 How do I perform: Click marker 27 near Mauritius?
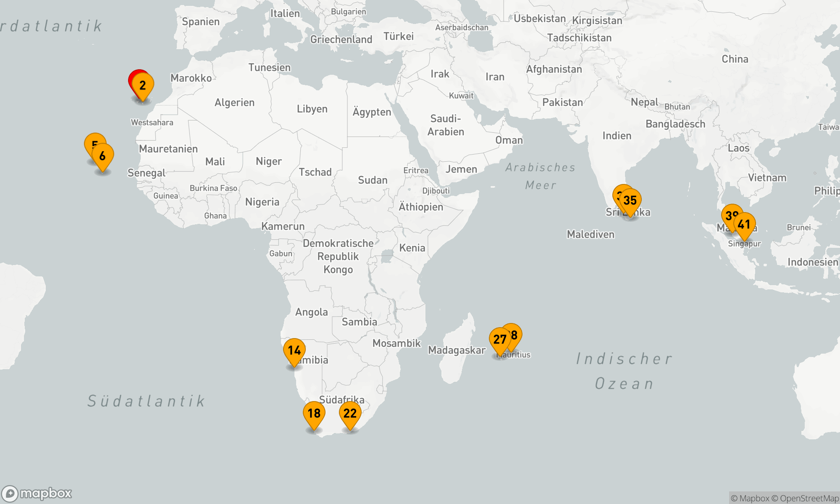[499, 339]
